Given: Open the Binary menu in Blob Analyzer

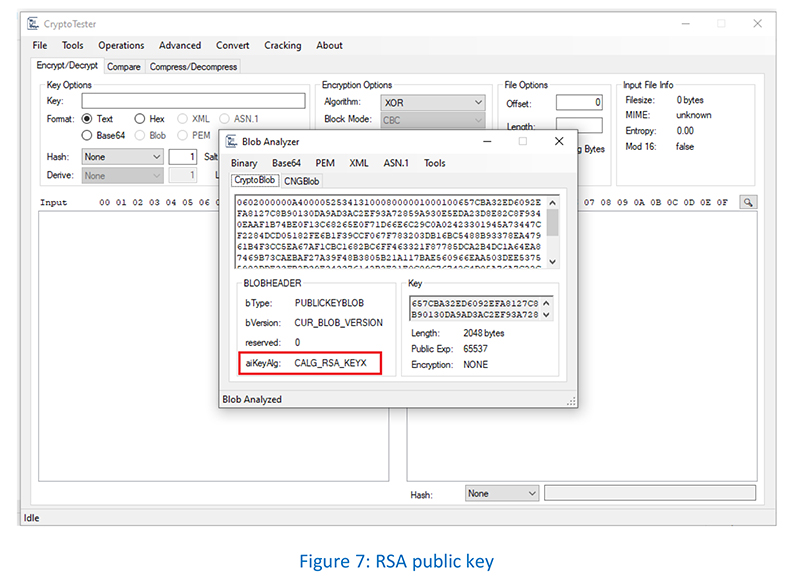Looking at the screenshot, I should [x=244, y=163].
